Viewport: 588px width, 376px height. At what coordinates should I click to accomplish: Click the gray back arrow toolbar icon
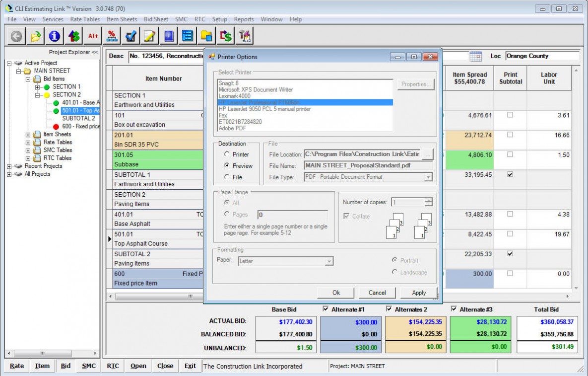(16, 36)
